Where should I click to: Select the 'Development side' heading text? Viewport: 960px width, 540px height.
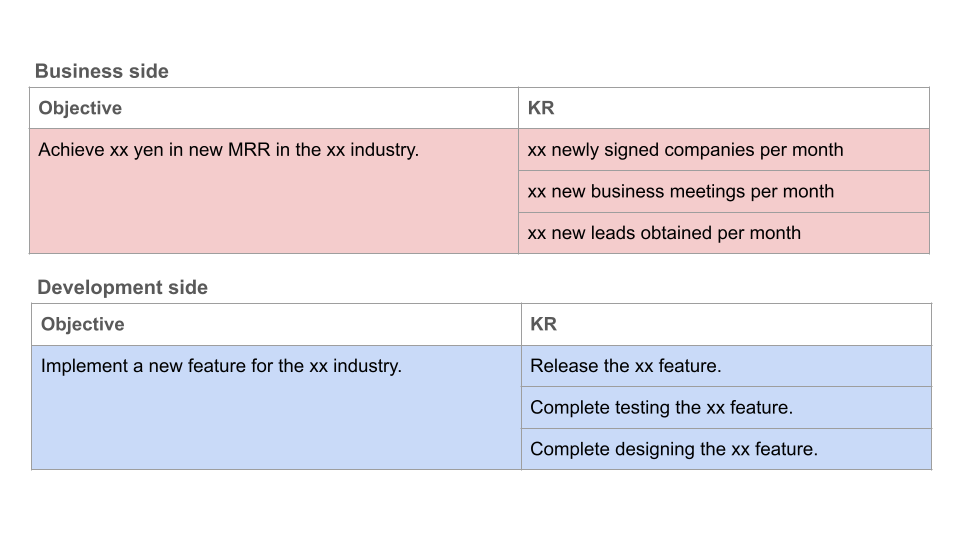tap(122, 287)
